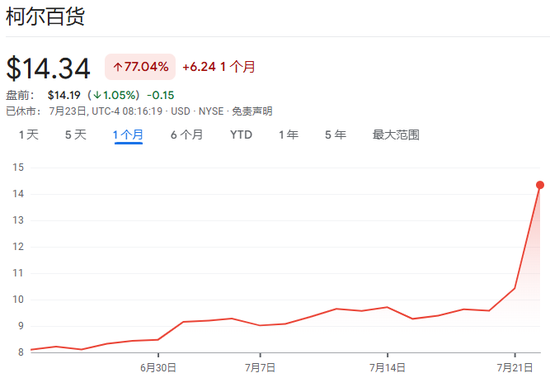Click the $14.34 current price
Screen dimensions: 550x392
click(48, 68)
